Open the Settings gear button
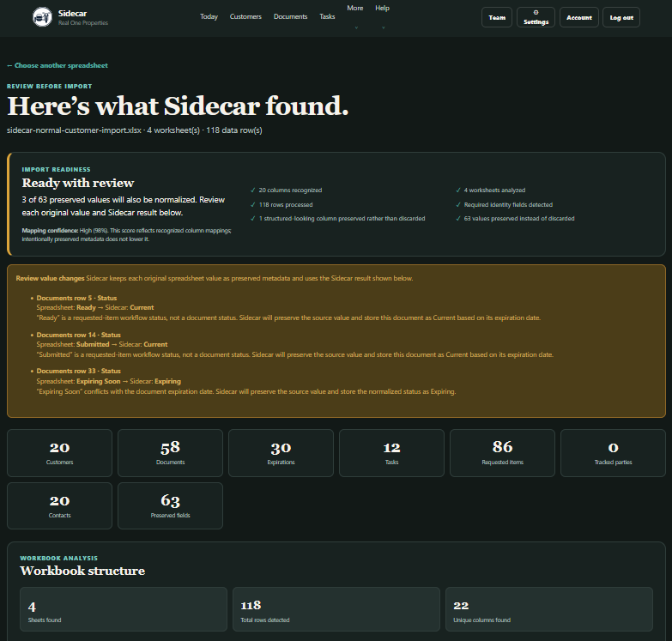The height and width of the screenshot is (641, 672). click(x=536, y=17)
